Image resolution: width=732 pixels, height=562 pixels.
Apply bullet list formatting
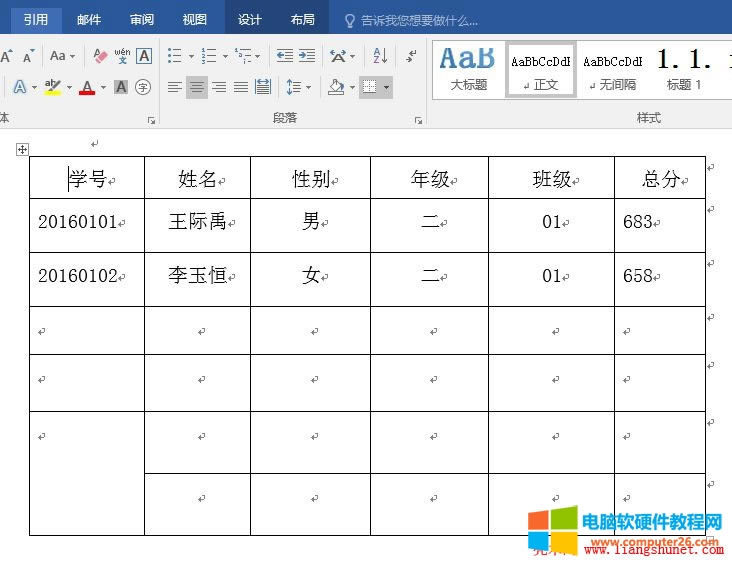(175, 56)
